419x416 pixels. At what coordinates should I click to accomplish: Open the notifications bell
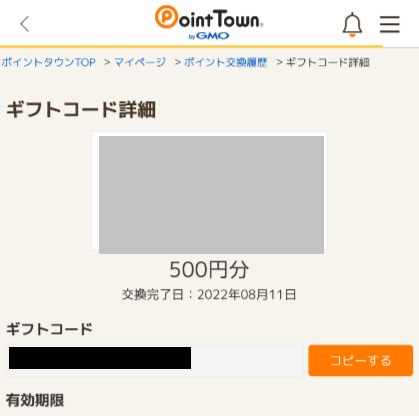coord(352,24)
